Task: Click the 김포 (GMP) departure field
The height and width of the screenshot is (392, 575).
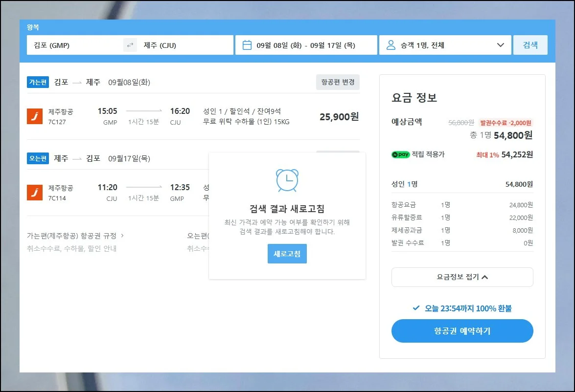Action: [73, 45]
